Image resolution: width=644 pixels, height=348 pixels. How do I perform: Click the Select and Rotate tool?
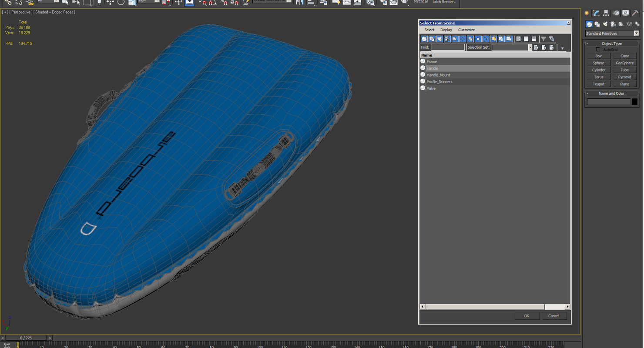click(x=121, y=2)
